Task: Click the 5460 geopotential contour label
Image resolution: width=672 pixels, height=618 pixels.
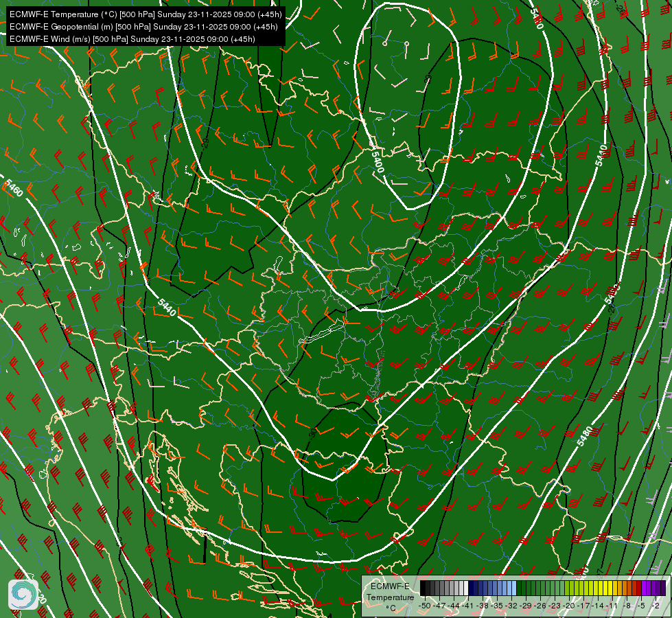Action: pos(13,188)
